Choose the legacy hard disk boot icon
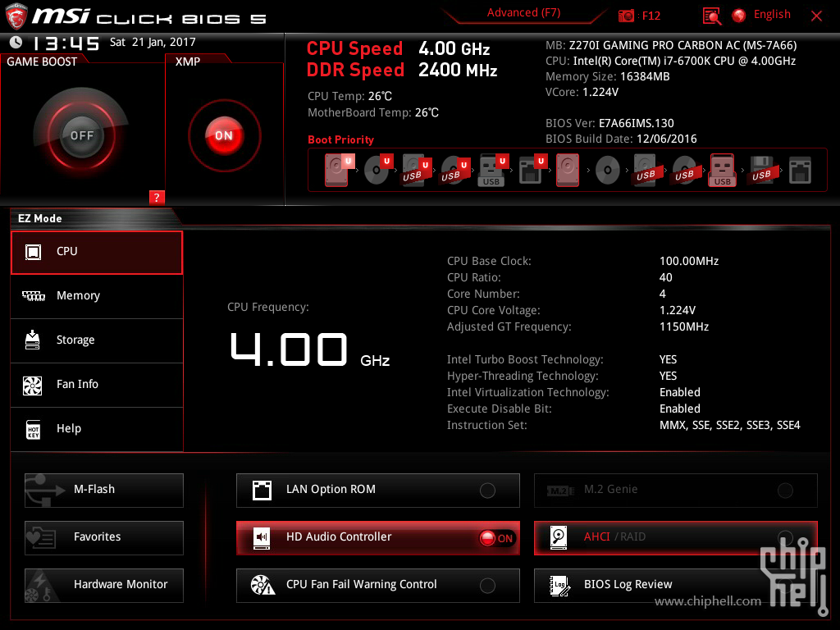The width and height of the screenshot is (840, 630). 568,170
